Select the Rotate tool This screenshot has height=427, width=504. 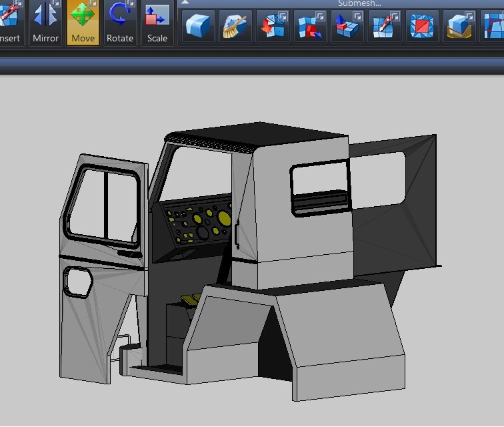(120, 22)
